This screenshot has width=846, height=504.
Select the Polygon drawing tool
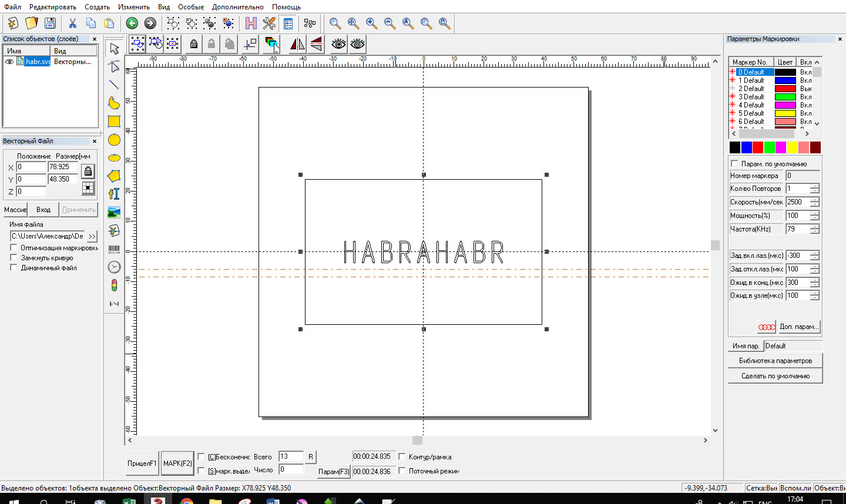click(x=114, y=176)
